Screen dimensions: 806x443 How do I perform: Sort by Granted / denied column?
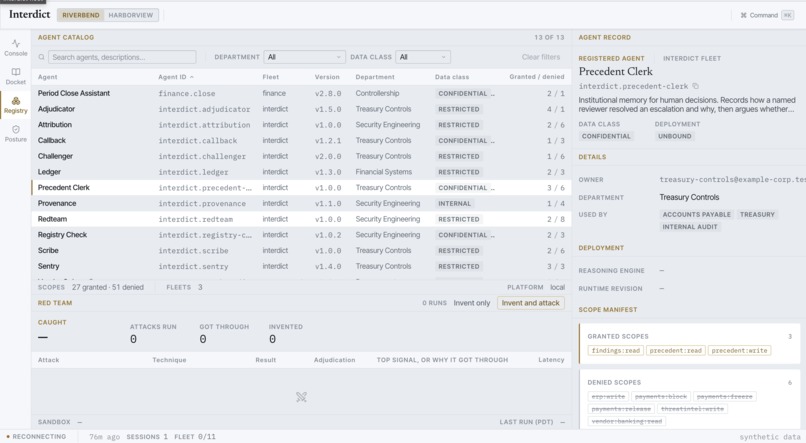pyautogui.click(x=537, y=77)
